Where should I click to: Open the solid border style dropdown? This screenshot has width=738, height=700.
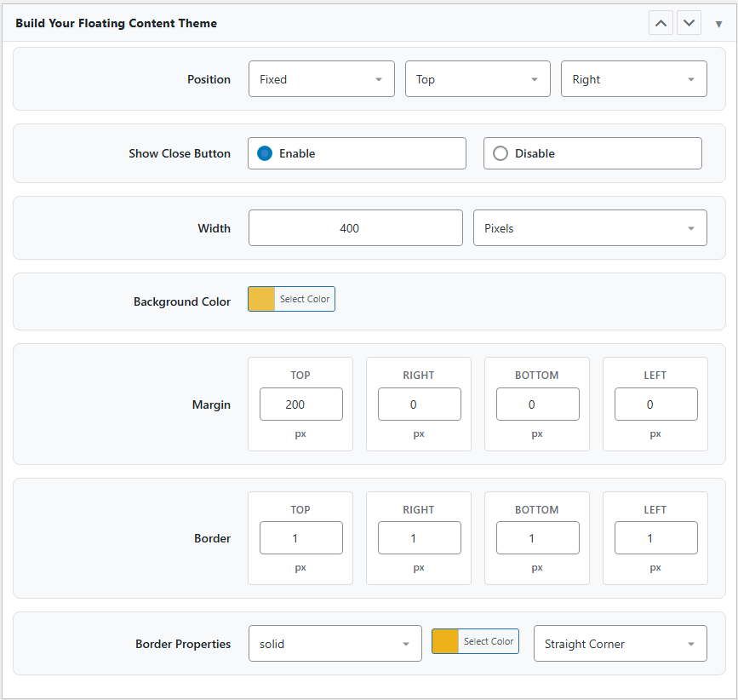[x=335, y=643]
